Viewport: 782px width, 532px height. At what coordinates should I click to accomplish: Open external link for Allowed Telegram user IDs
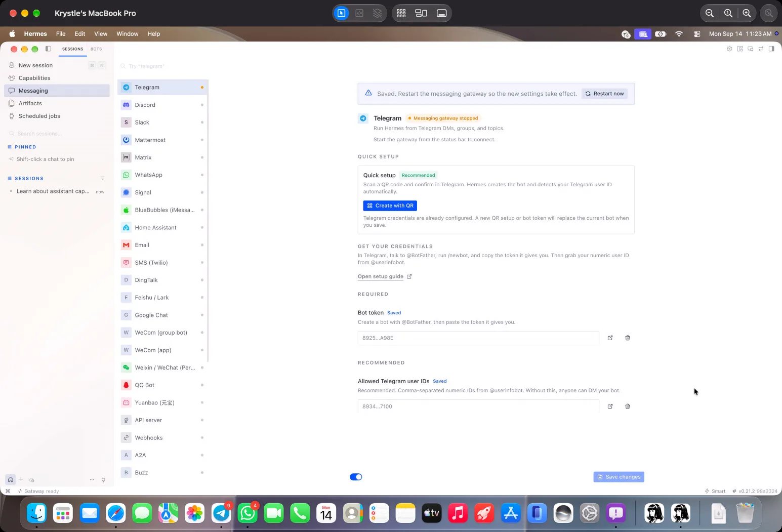click(610, 406)
